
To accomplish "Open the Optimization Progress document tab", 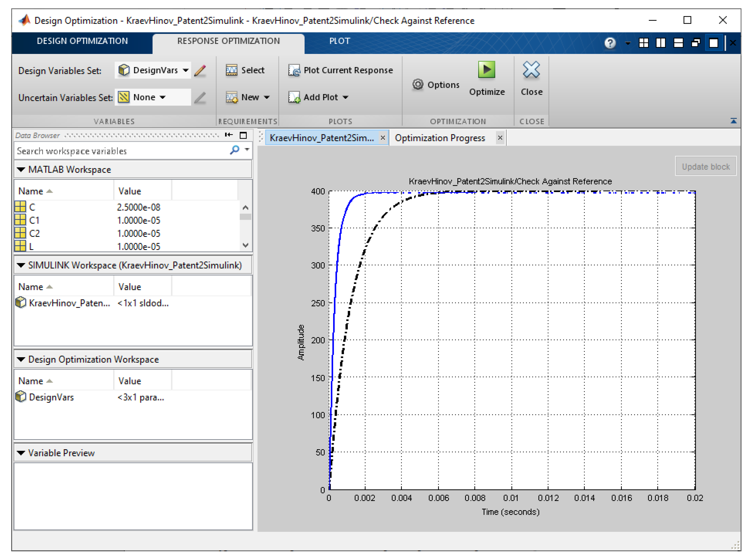I will click(x=440, y=138).
